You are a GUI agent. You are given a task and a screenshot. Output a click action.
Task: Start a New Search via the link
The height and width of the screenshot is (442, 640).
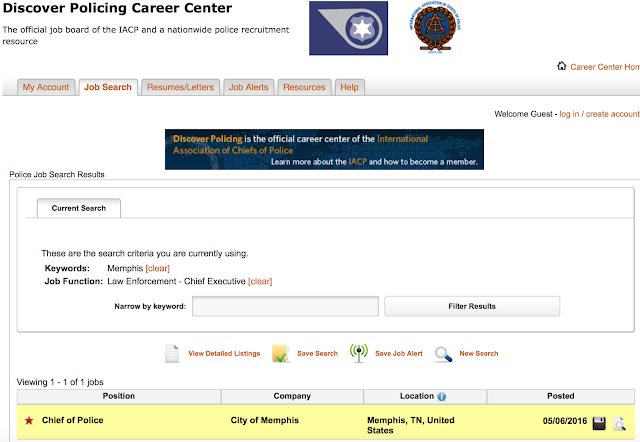pos(479,353)
